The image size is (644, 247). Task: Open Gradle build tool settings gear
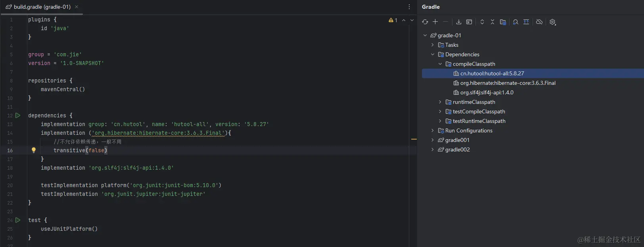point(553,22)
